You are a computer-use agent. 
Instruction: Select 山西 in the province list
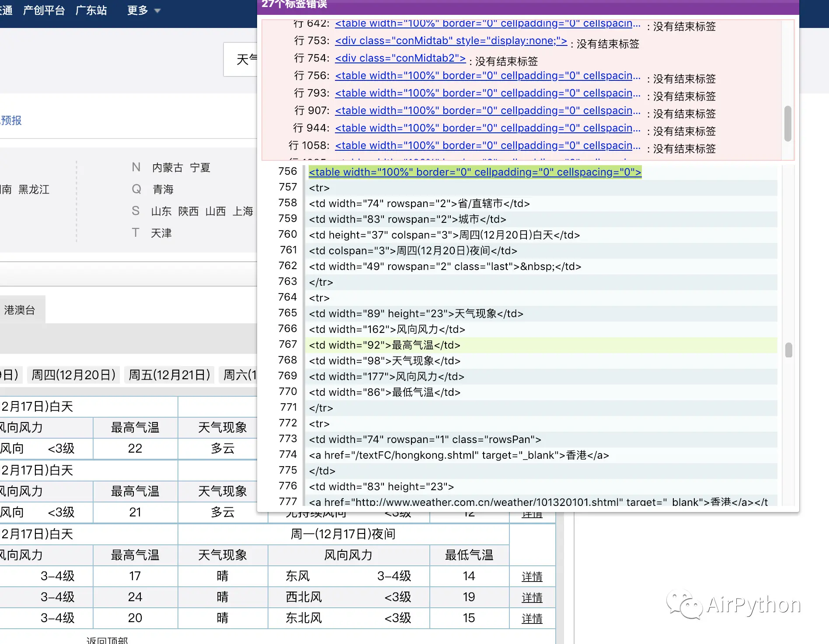216,211
